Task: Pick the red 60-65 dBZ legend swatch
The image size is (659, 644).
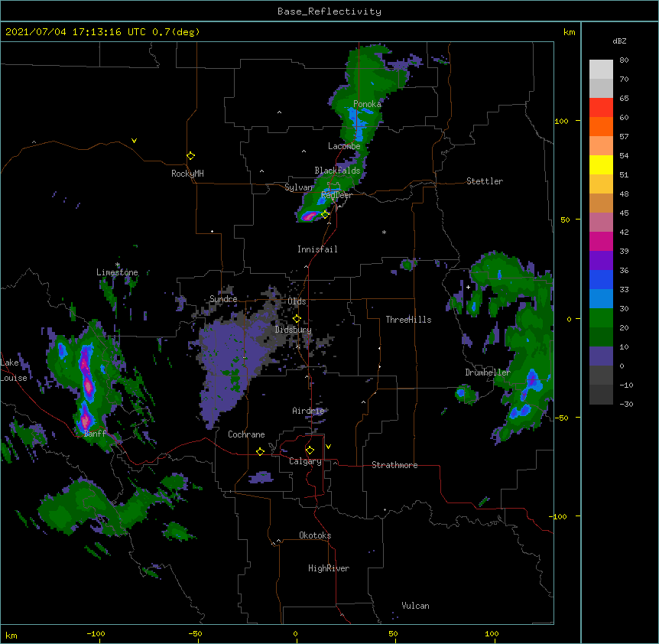Action: [601, 107]
